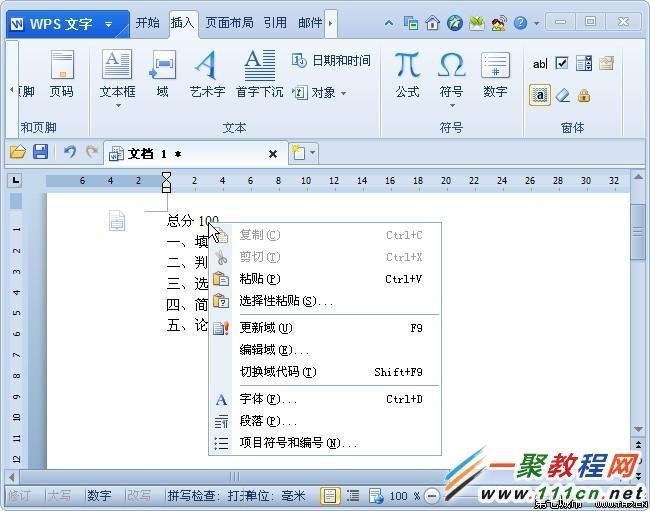
Task: Open file with the folder icon
Action: point(18,152)
